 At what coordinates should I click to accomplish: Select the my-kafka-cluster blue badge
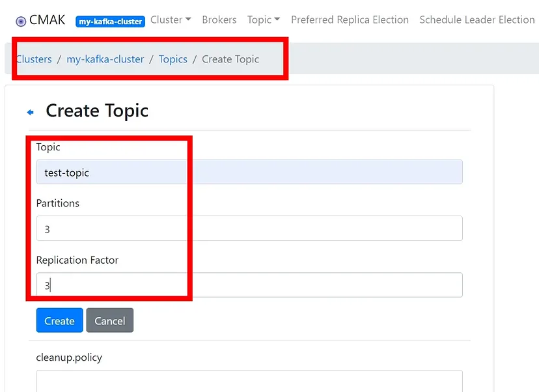pyautogui.click(x=110, y=21)
